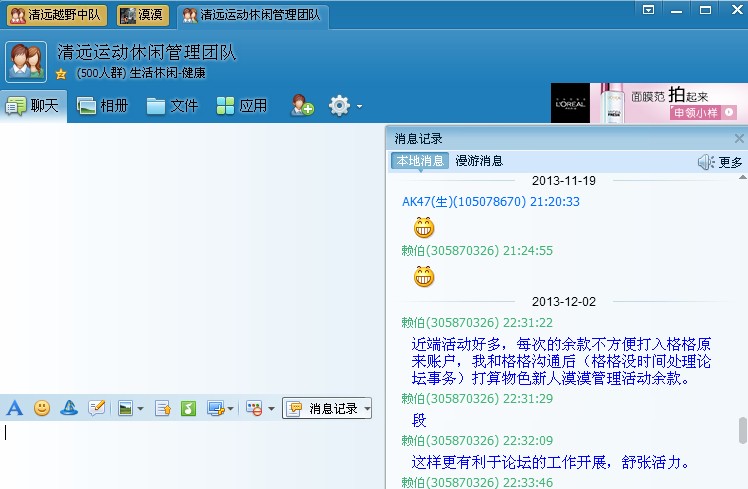Switch to the 聊天 chat tab
The image size is (748, 489).
33,106
